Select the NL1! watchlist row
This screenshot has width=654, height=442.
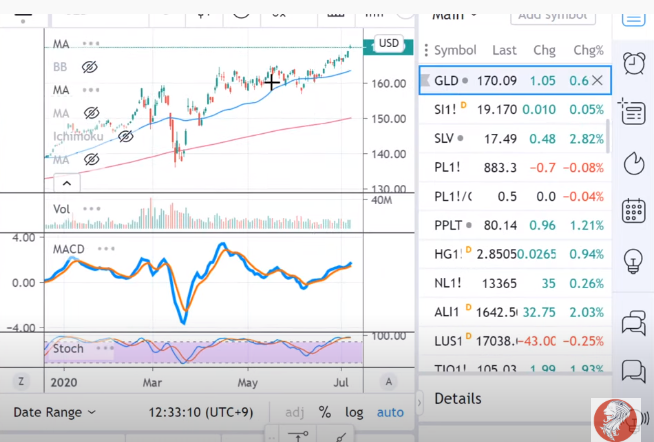[x=515, y=283]
